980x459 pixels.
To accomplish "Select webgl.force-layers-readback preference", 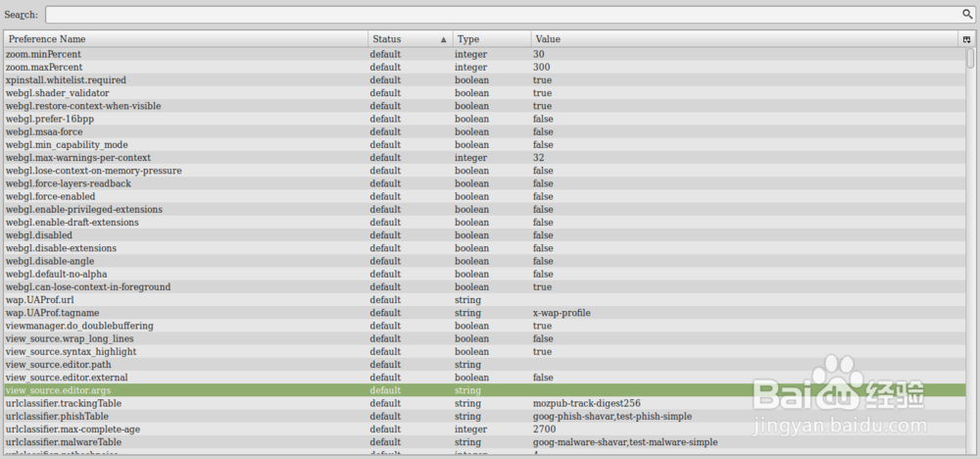I will (x=484, y=183).
